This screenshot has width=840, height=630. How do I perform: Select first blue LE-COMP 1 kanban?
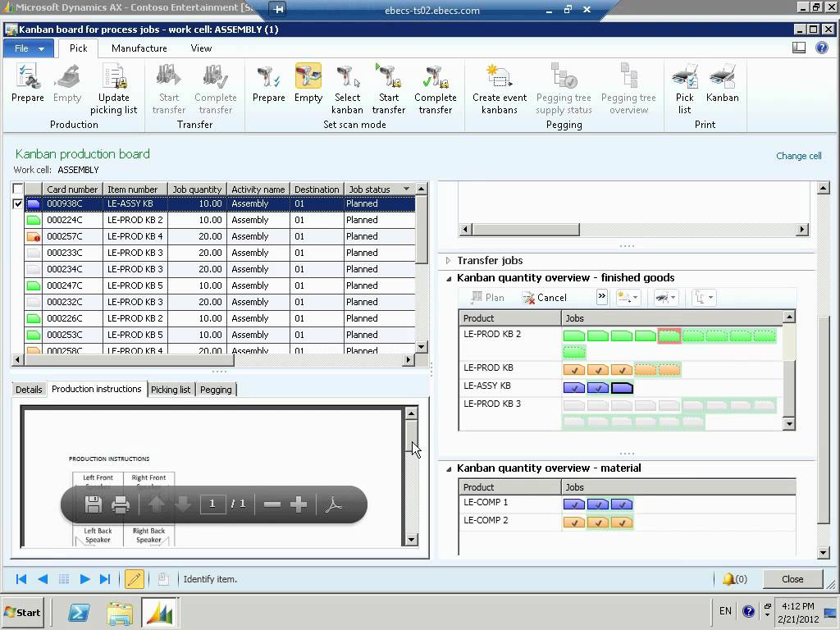pyautogui.click(x=573, y=504)
